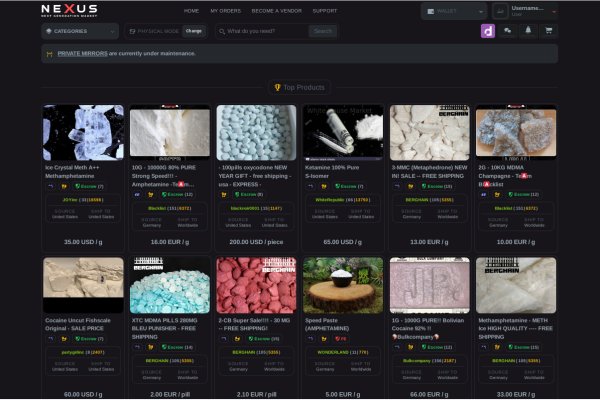Click the Physical Mode package icon
This screenshot has height=400, width=600.
(132, 31)
